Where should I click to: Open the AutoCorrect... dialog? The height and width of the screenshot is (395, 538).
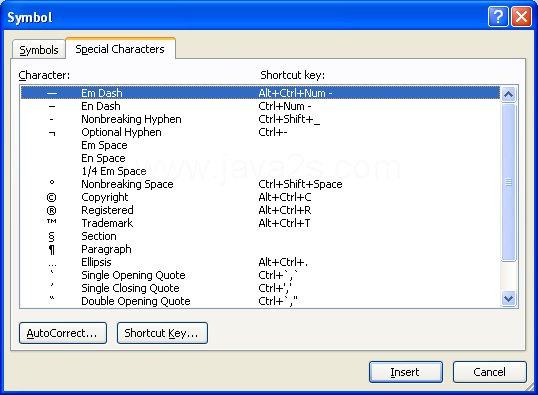pos(63,333)
